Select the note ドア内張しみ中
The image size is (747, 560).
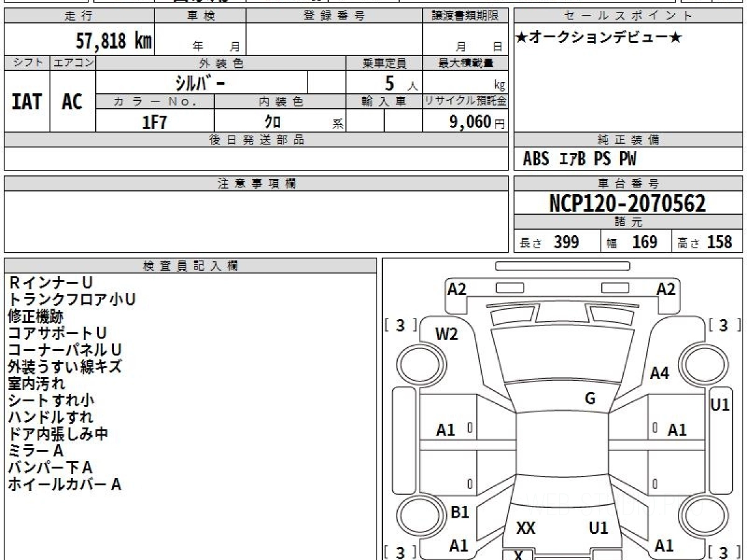(x=59, y=434)
